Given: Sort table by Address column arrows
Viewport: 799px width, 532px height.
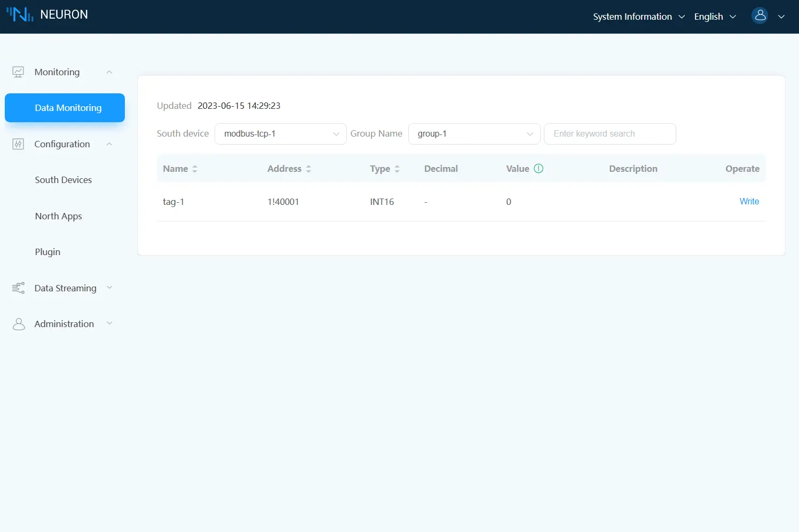Looking at the screenshot, I should [x=308, y=169].
